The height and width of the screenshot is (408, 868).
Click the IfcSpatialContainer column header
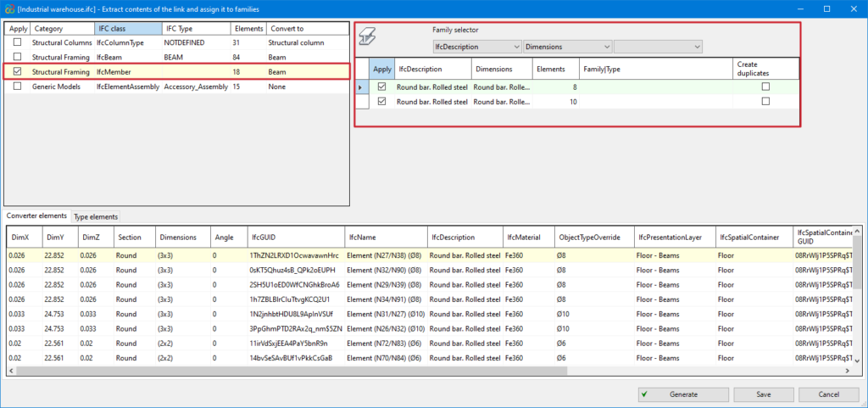tap(754, 238)
